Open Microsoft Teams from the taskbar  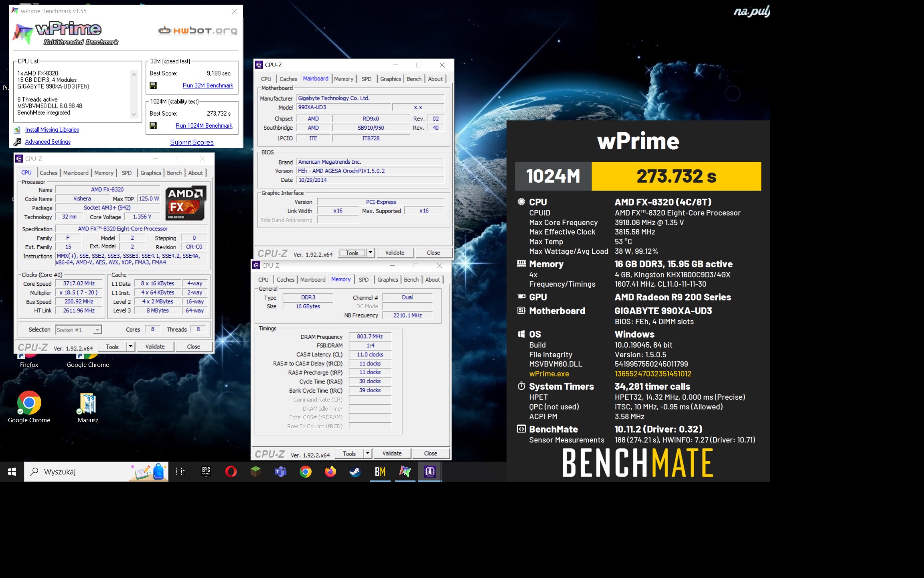[x=281, y=472]
